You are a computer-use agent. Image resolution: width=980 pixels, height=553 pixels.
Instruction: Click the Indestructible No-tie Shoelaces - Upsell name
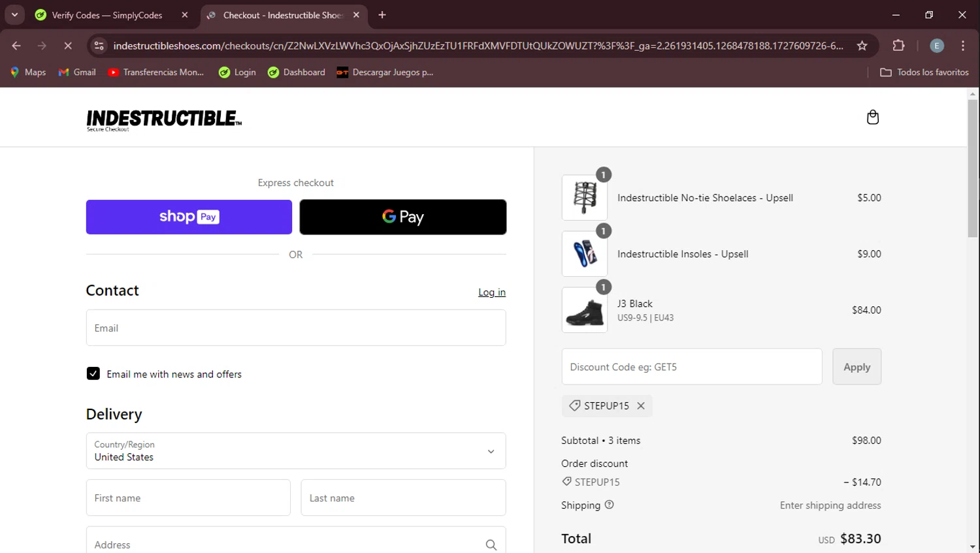(x=705, y=198)
